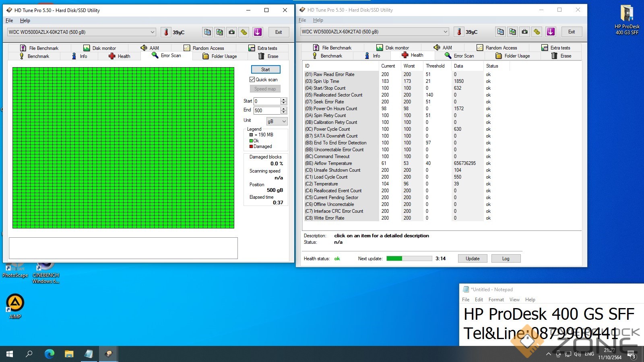Click the Update button in Health window
This screenshot has width=644, height=362.
point(472,259)
